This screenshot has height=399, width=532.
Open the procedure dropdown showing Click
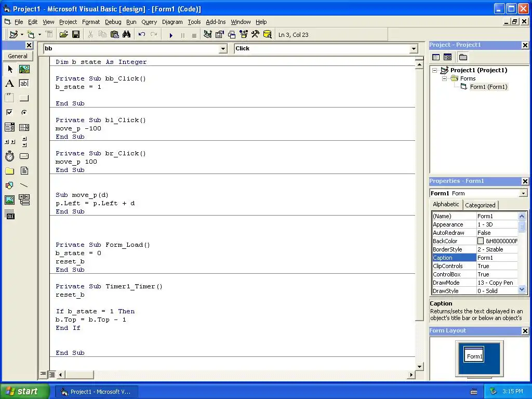pyautogui.click(x=414, y=49)
